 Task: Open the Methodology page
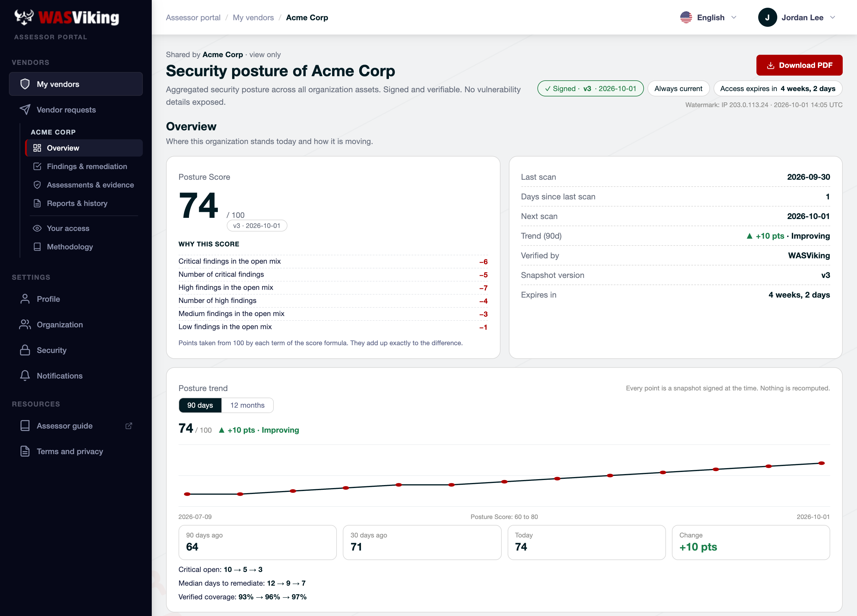[84, 247]
